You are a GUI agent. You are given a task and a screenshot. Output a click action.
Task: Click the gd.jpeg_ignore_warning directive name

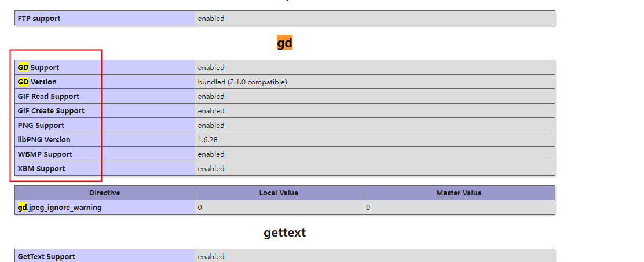[60, 208]
